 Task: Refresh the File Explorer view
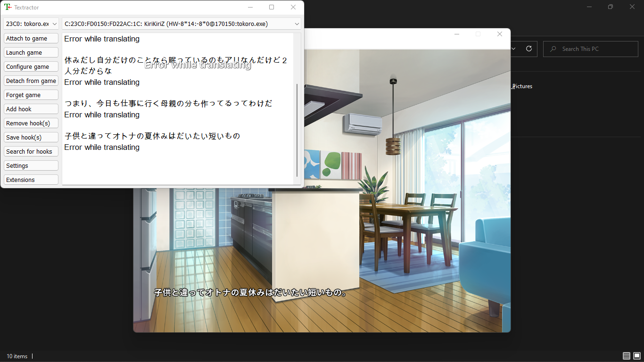(x=529, y=49)
